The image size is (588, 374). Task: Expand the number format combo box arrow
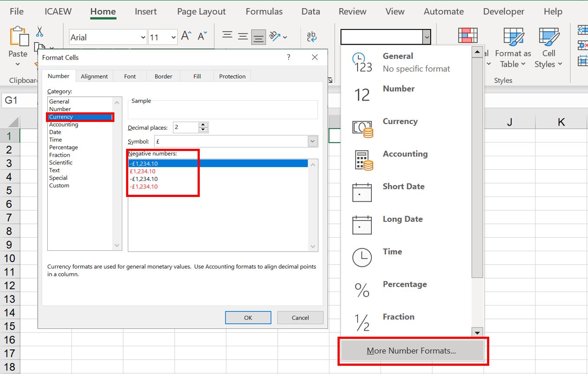[427, 37]
